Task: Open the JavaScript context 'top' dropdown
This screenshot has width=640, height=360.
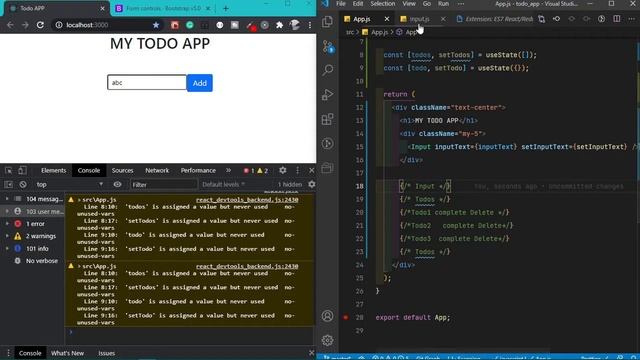Action: [x=69, y=184]
